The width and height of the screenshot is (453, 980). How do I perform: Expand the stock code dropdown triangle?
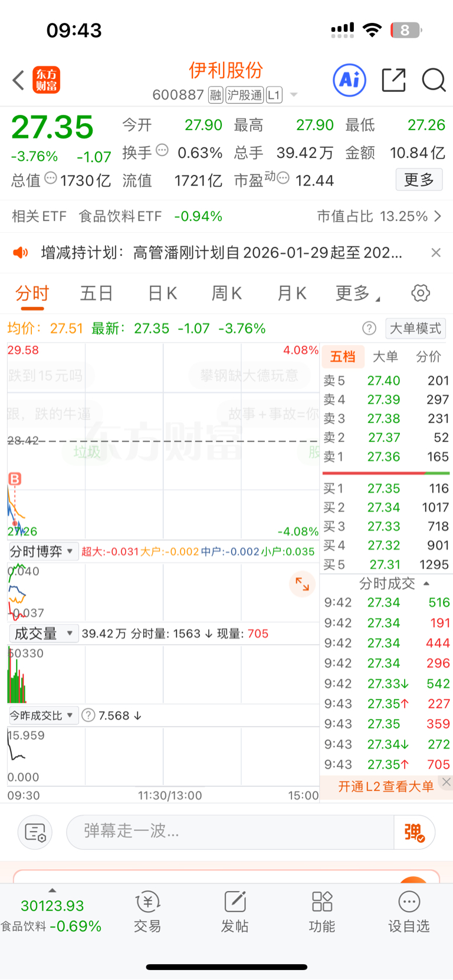pyautogui.click(x=294, y=95)
